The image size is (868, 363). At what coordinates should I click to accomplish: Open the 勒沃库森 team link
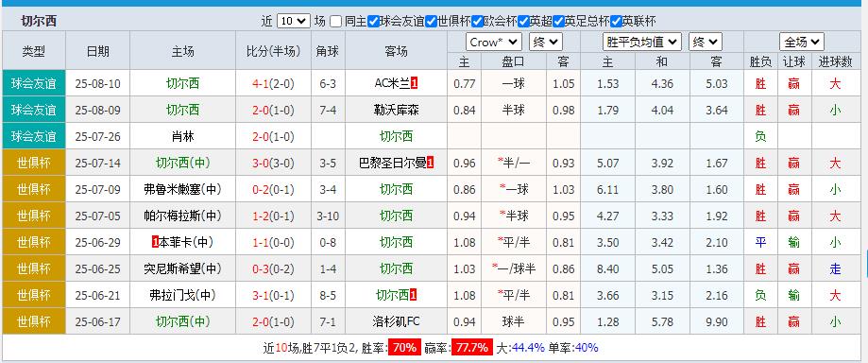click(396, 111)
